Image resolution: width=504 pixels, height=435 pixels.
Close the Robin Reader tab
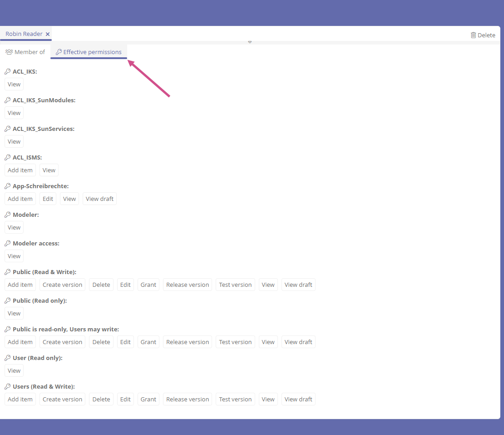[48, 34]
